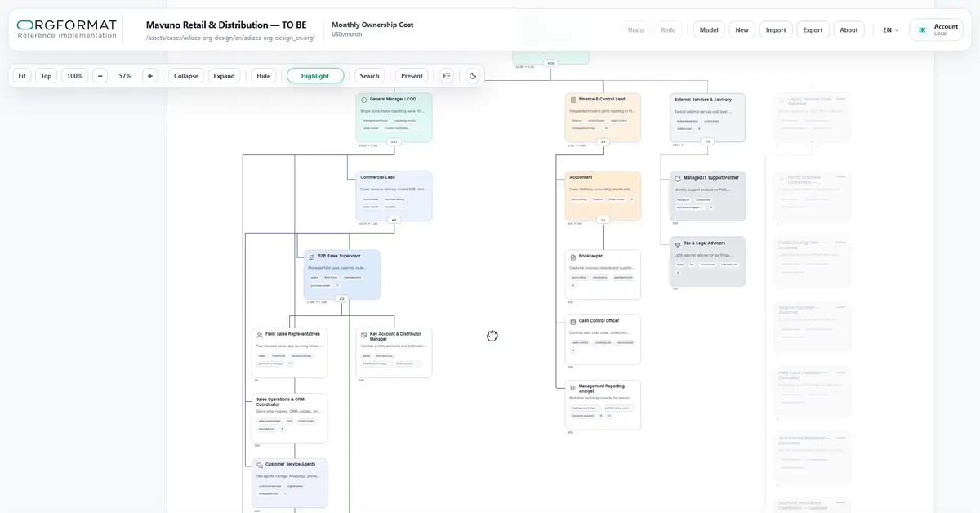The width and height of the screenshot is (980, 513).
Task: Click the Management Reporting Analyst icon
Action: coord(573,387)
